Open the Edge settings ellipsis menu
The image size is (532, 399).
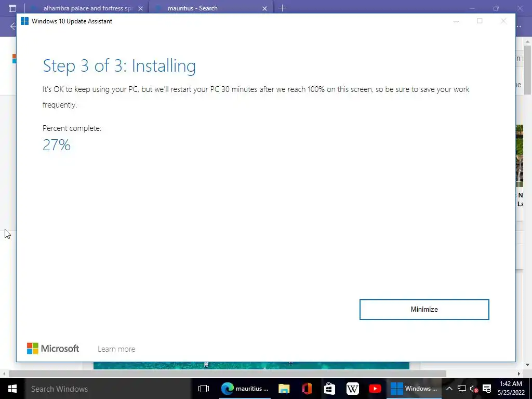(x=518, y=26)
